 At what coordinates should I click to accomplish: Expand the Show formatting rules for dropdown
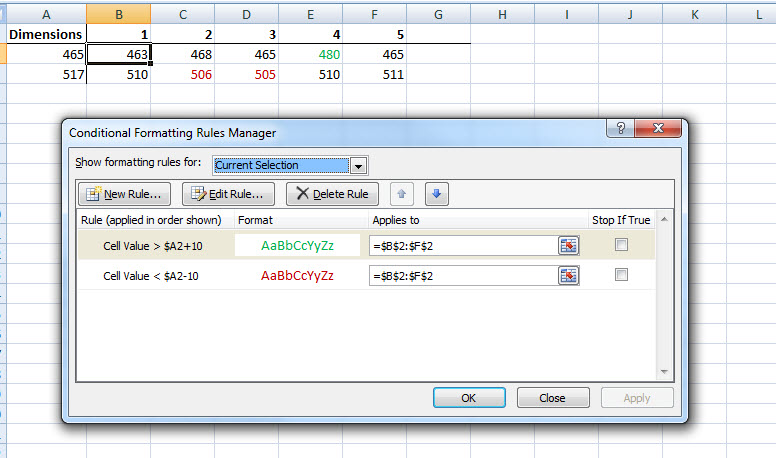358,165
